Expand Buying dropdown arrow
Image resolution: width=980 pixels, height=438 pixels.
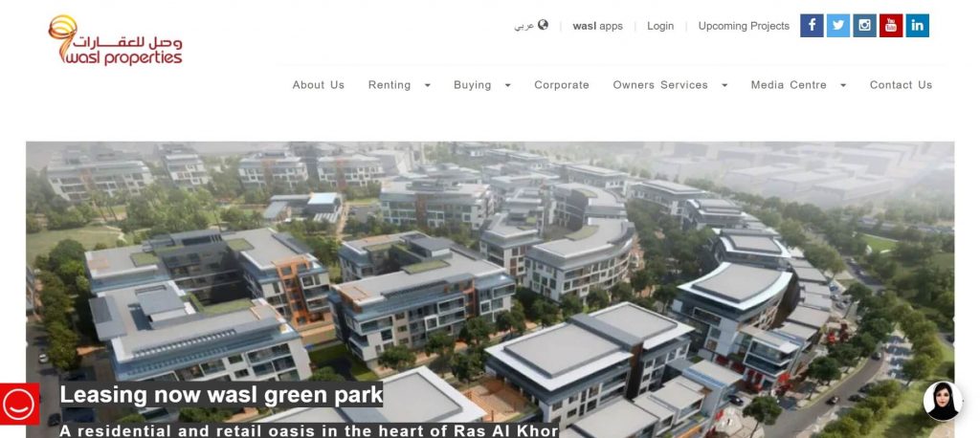(507, 86)
